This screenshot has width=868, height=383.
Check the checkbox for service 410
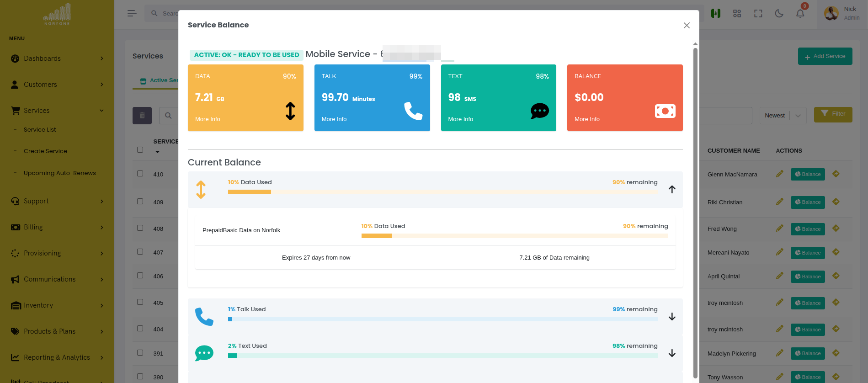tap(140, 174)
